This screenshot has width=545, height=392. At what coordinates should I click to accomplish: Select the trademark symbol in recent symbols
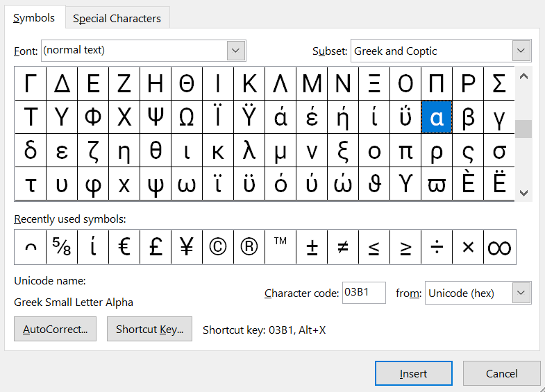tap(280, 248)
